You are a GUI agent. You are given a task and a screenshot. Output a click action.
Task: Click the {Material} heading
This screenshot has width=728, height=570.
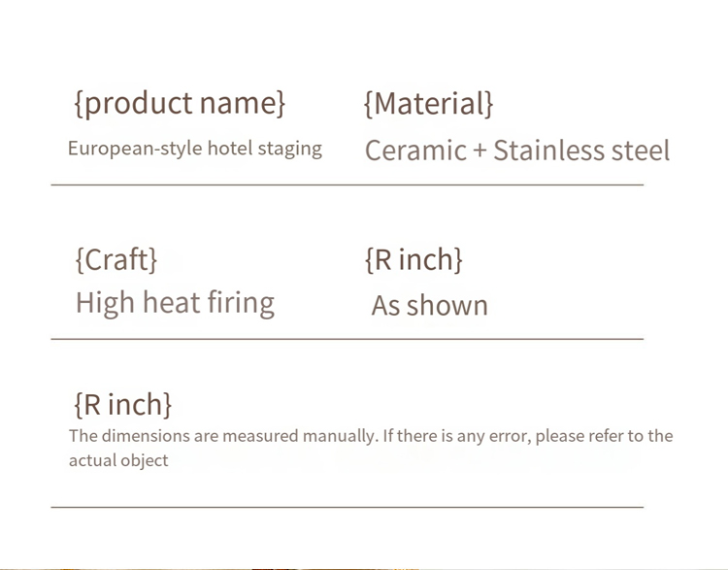[x=428, y=103]
